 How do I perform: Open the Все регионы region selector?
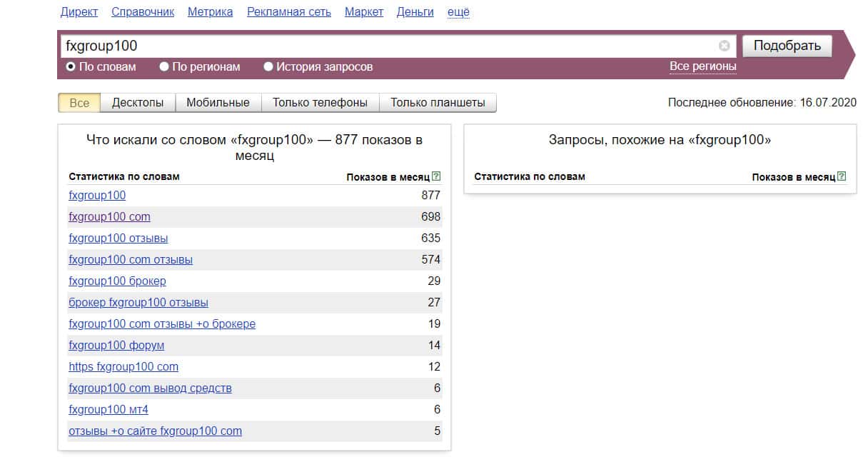point(702,66)
